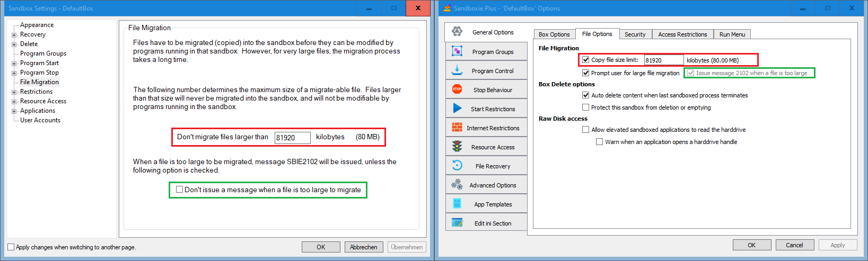Click the Program Groups sidebar icon

[x=457, y=51]
